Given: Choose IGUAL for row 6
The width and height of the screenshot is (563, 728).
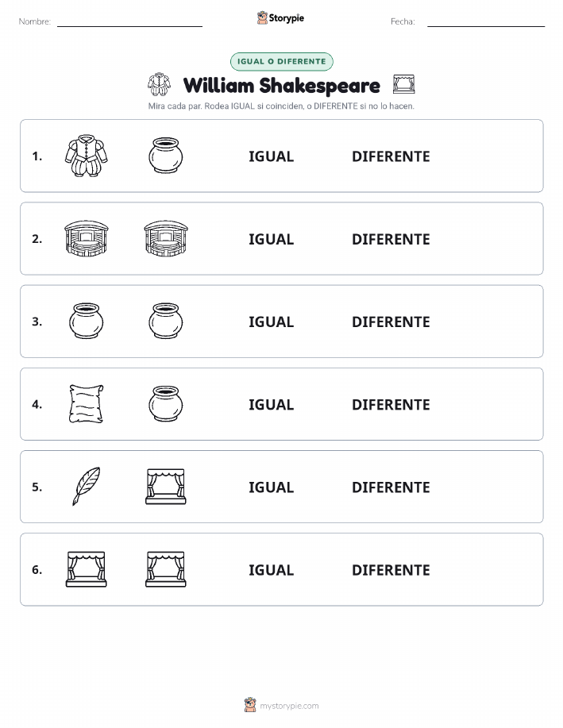Looking at the screenshot, I should coord(272,570).
